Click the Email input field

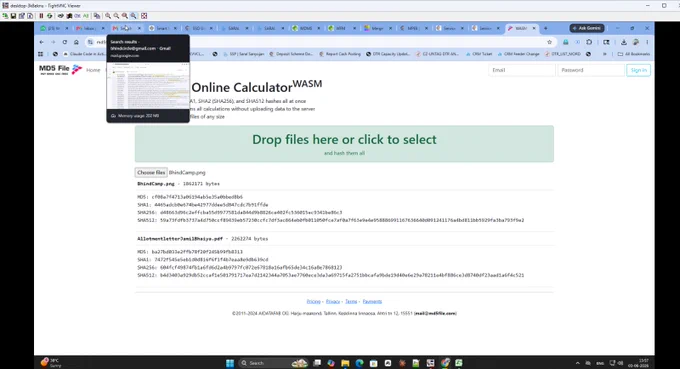(522, 70)
